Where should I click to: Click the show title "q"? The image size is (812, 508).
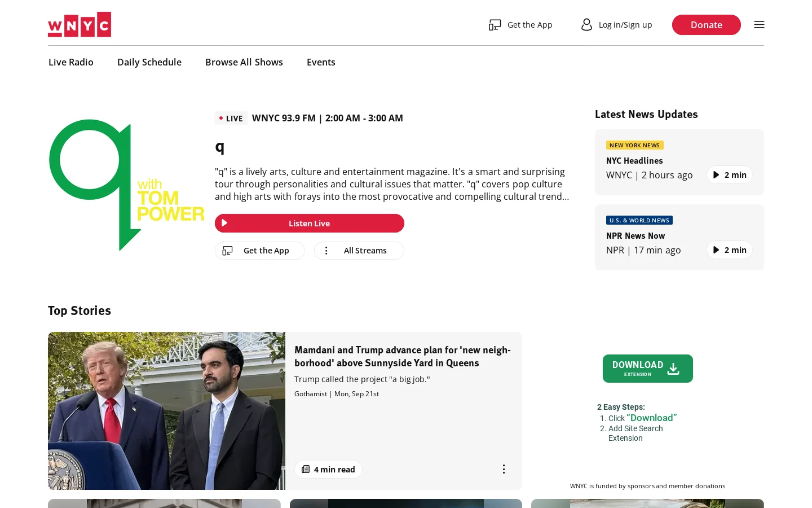click(x=220, y=146)
